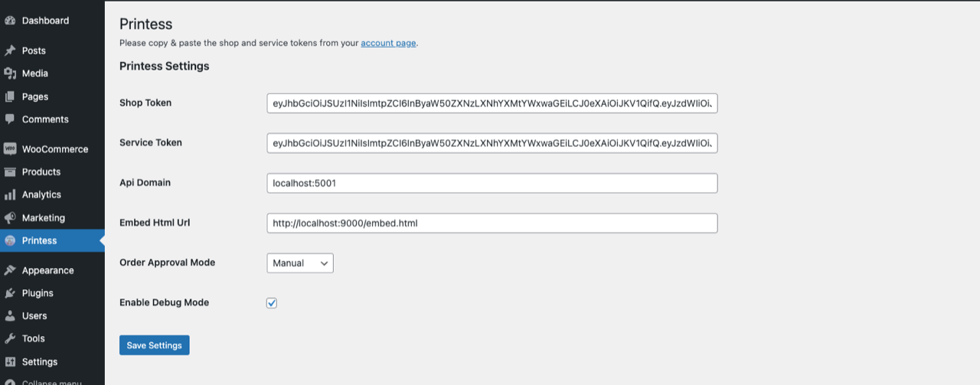Click the Enable Debug Mode label
The height and width of the screenshot is (385, 980).
[165, 302]
